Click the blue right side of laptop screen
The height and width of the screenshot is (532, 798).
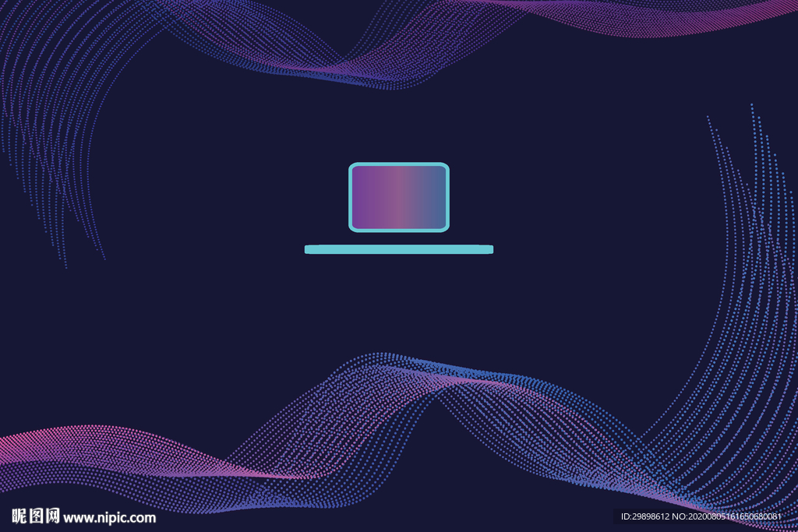tap(436, 197)
